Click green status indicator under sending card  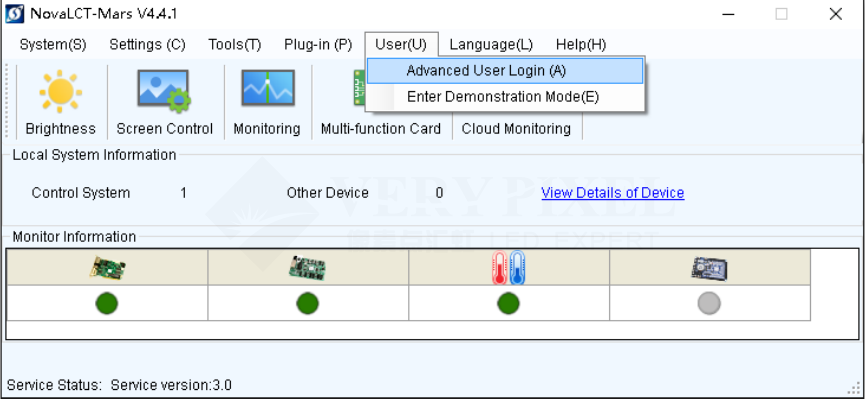coord(106,304)
